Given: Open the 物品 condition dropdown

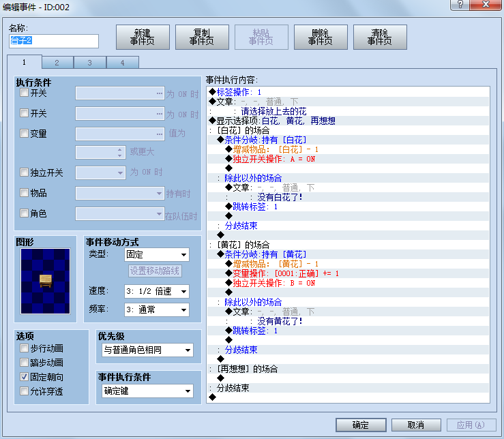Looking at the screenshot, I should [x=120, y=194].
